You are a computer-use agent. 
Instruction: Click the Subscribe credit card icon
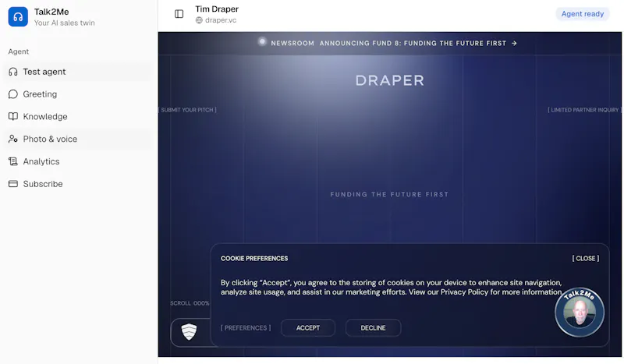(13, 184)
